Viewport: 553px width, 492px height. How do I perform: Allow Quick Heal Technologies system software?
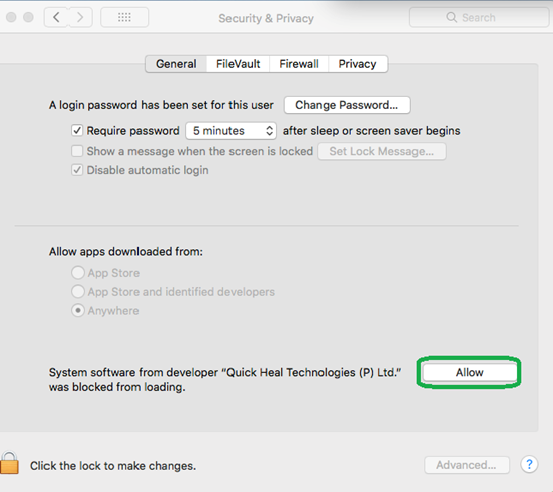(x=469, y=372)
